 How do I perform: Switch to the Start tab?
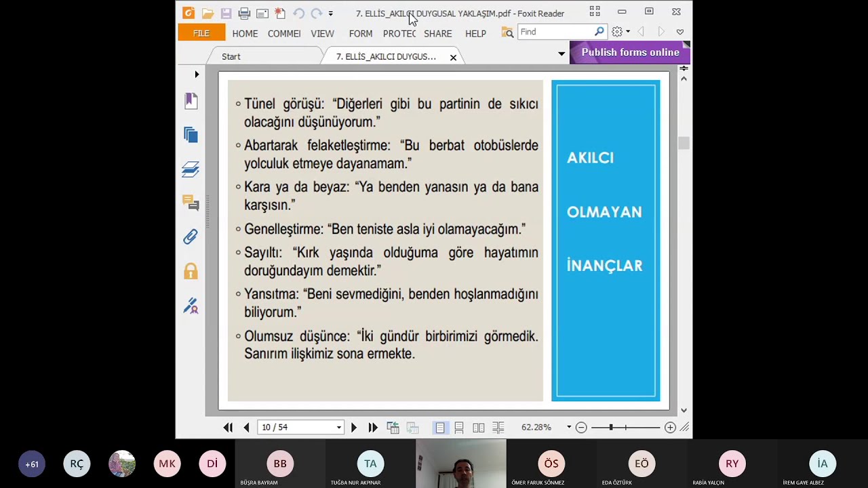[231, 56]
